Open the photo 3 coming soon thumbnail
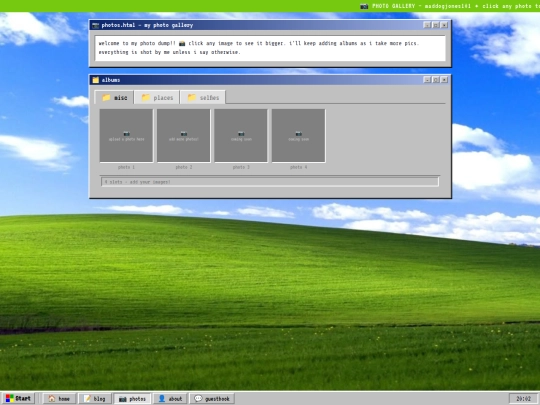The width and height of the screenshot is (540, 405). tap(241, 136)
